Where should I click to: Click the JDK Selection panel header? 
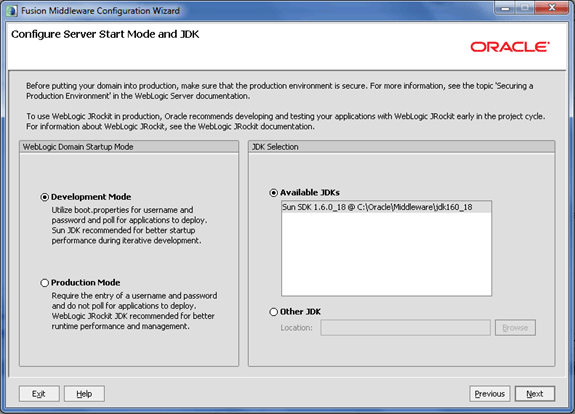(402, 147)
